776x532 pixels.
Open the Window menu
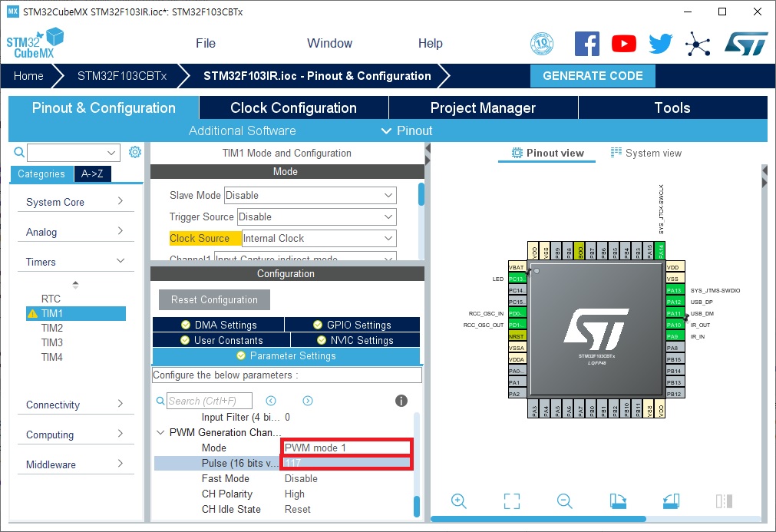[329, 44]
